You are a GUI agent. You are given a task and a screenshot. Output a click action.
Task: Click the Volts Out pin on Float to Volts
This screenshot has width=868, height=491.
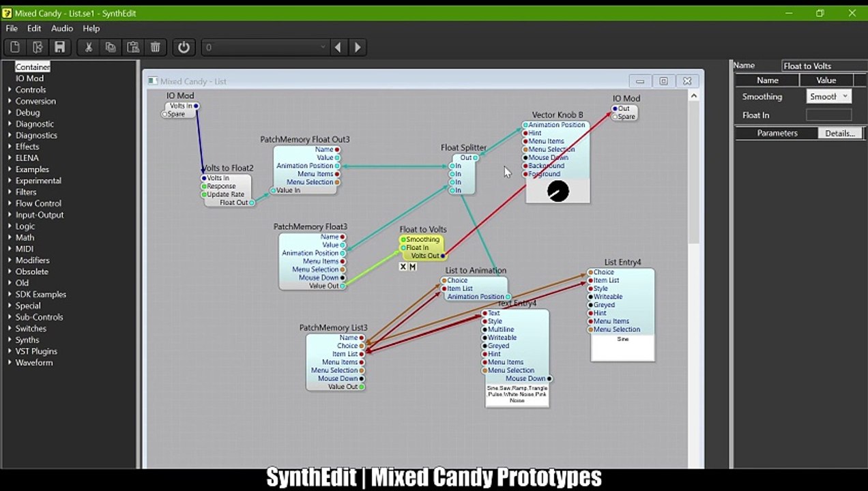click(443, 256)
